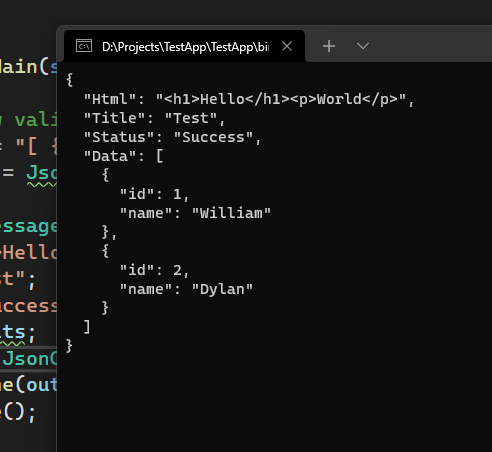Click the "name": "Dylan" line
This screenshot has width=492, height=452.
pyautogui.click(x=186, y=289)
